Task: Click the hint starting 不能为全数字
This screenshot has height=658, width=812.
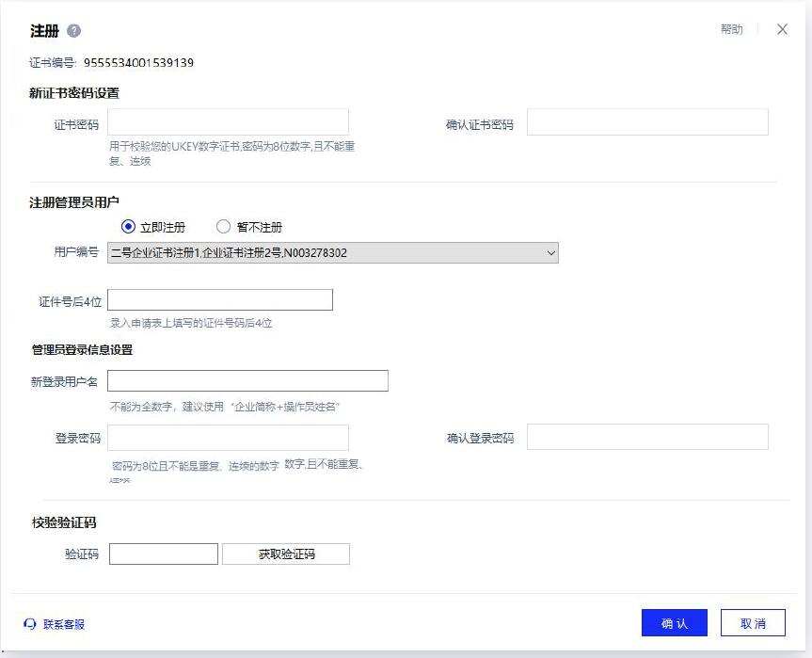Action: pos(224,407)
